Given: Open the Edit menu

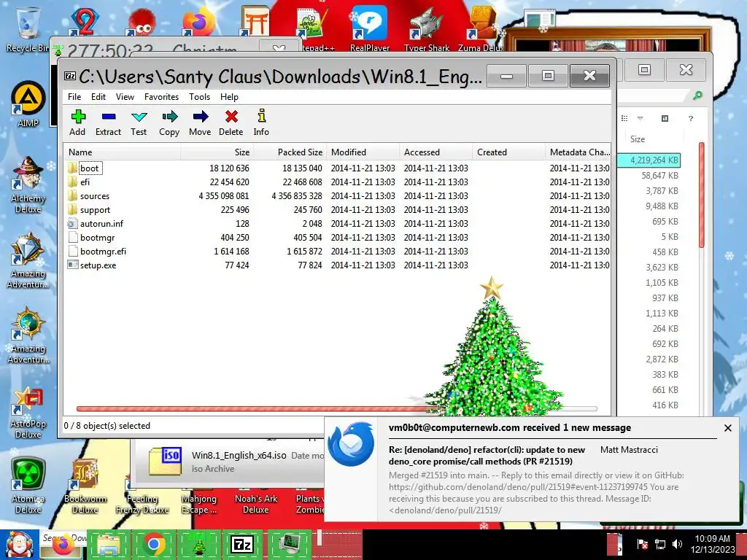Looking at the screenshot, I should pos(98,97).
